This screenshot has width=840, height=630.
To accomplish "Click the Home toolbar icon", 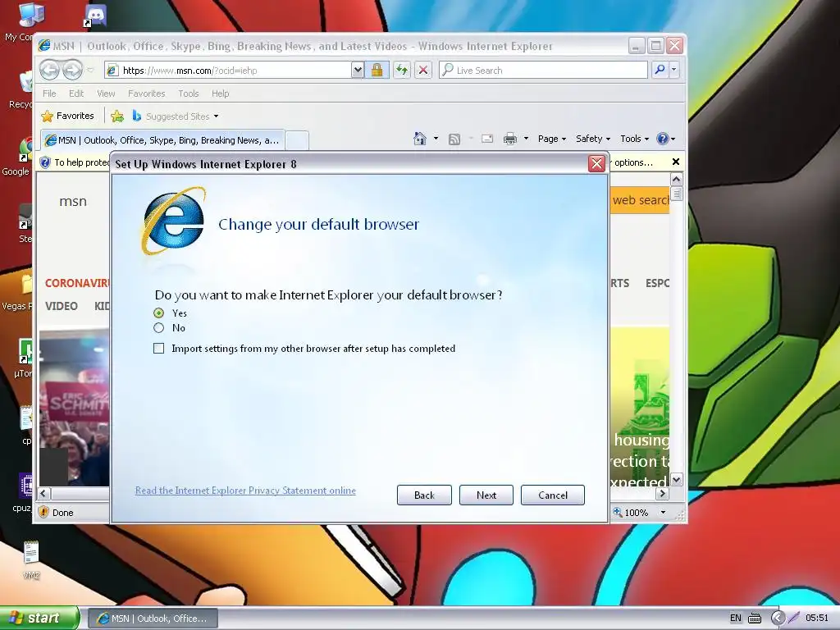I will (x=420, y=139).
